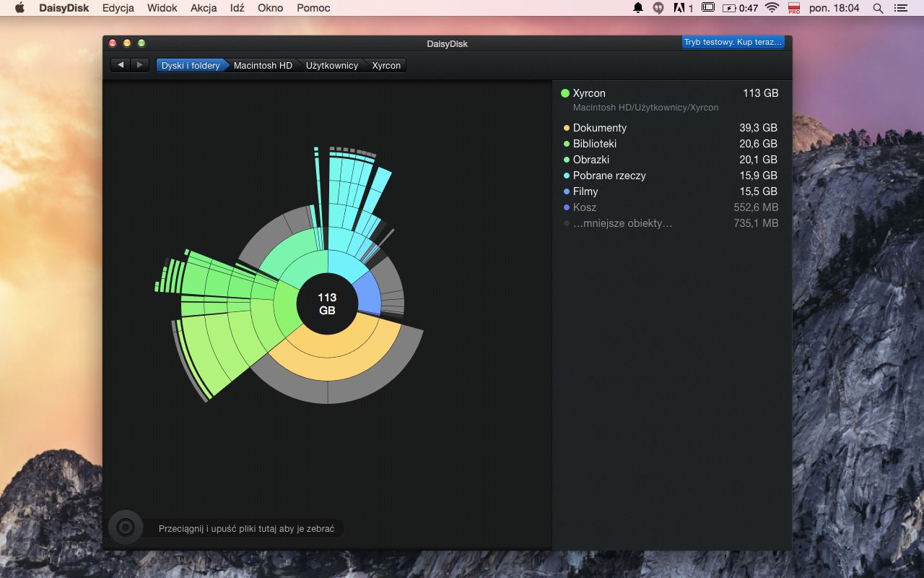Go to Dyski i foldery breadcrumb
This screenshot has height=578, width=924.
(x=191, y=65)
